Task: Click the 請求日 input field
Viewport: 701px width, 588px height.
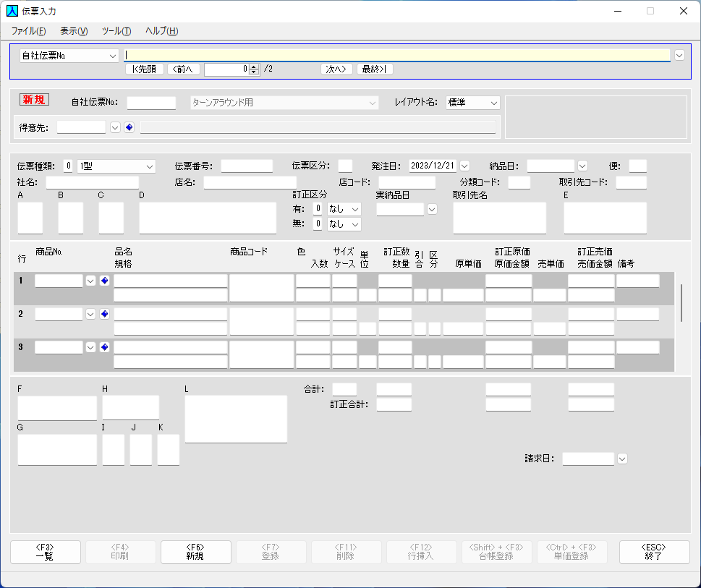Action: [x=588, y=459]
